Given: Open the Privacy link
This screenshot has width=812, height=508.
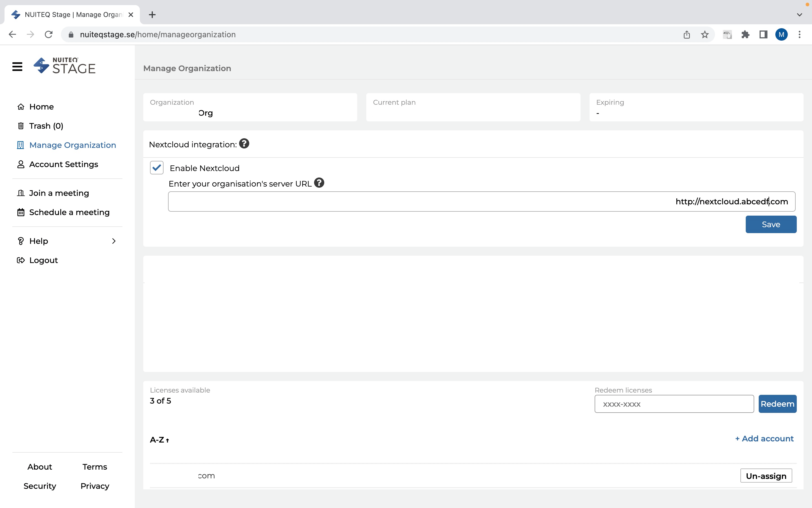Looking at the screenshot, I should coord(95,486).
